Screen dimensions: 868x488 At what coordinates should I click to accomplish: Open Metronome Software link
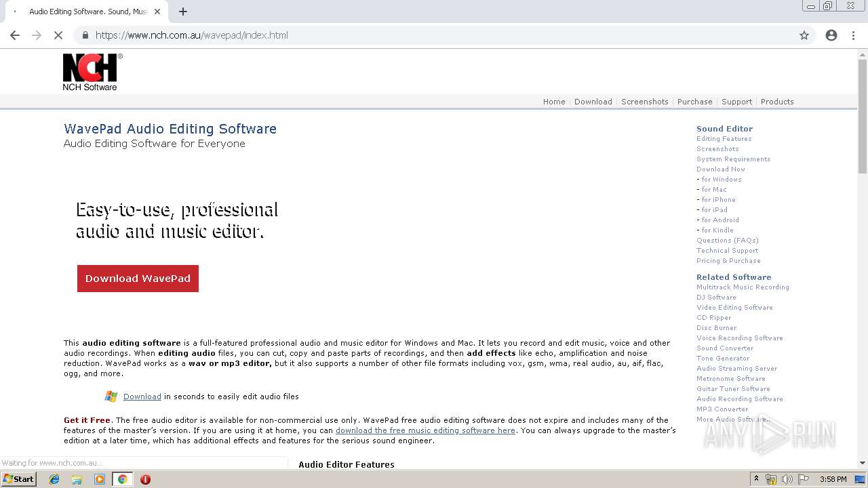[x=731, y=379]
